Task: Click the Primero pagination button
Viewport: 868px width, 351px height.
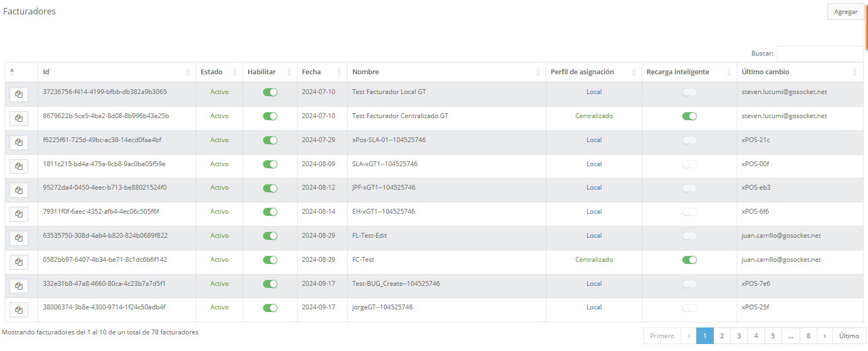Action: 662,336
